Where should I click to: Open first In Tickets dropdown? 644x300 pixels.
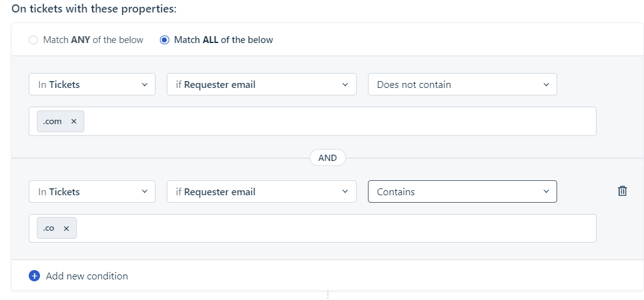pyautogui.click(x=92, y=85)
